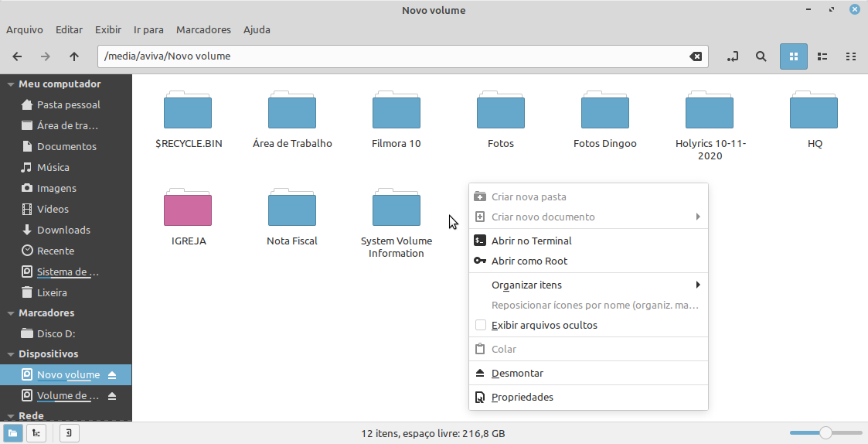This screenshot has width=868, height=444.
Task: Open Disco D: bookmark
Action: [x=66, y=333]
